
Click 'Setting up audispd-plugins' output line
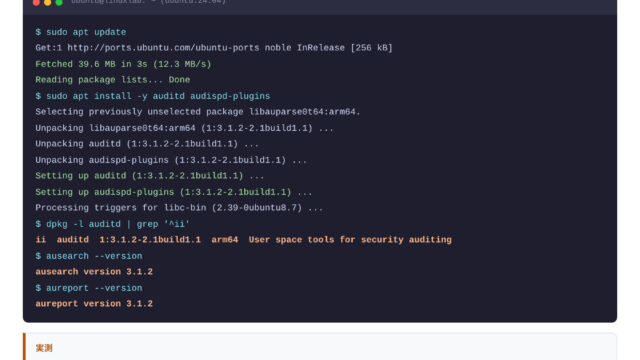pyautogui.click(x=174, y=192)
